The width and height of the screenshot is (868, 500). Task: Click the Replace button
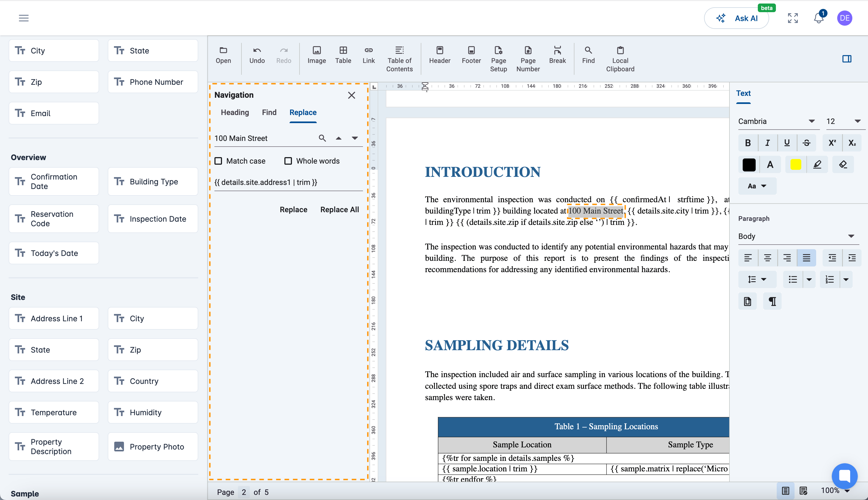pyautogui.click(x=293, y=210)
